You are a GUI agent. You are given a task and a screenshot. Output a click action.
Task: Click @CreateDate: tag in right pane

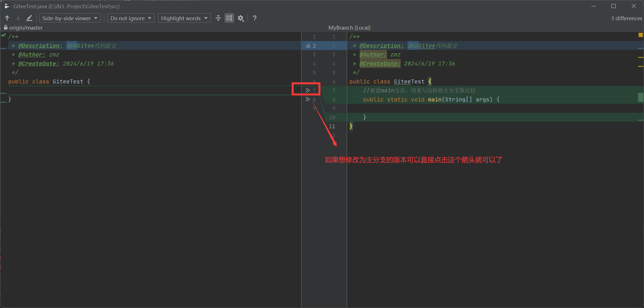coord(380,64)
